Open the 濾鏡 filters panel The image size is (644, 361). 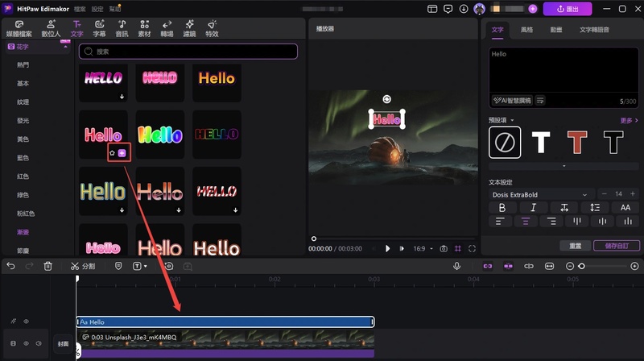[189, 28]
